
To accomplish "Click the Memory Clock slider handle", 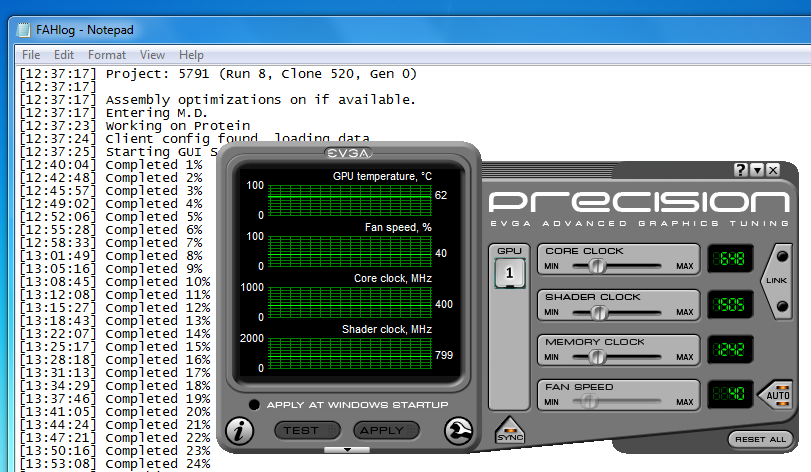I will [x=597, y=357].
